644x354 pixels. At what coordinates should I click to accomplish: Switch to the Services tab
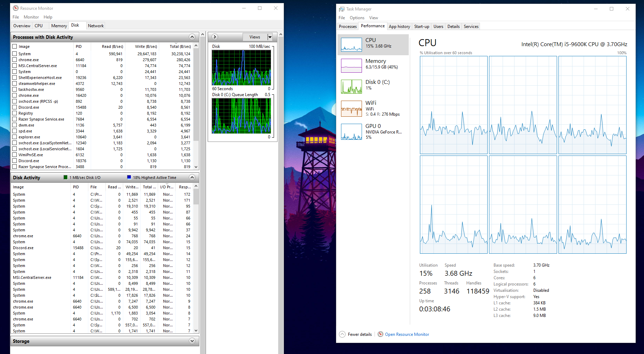471,27
